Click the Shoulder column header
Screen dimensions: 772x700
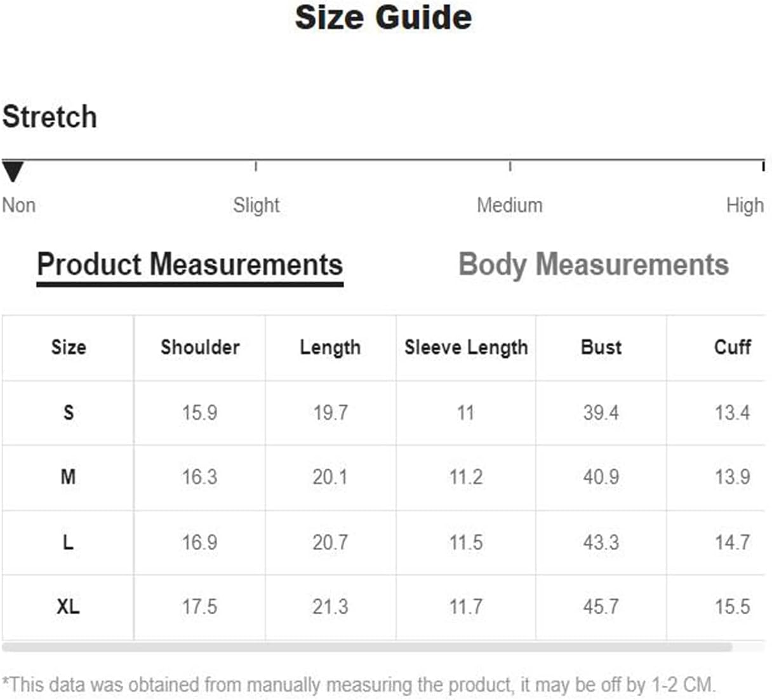point(200,347)
